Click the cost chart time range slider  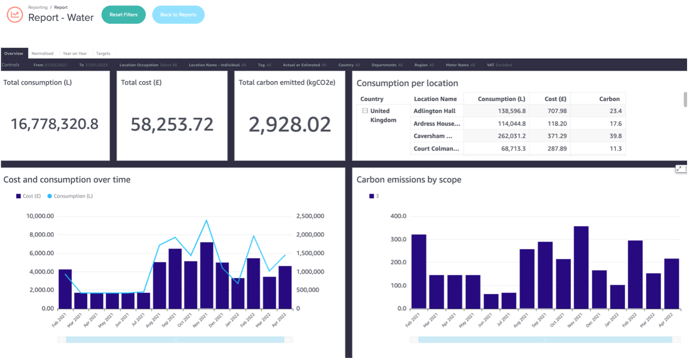175,339
